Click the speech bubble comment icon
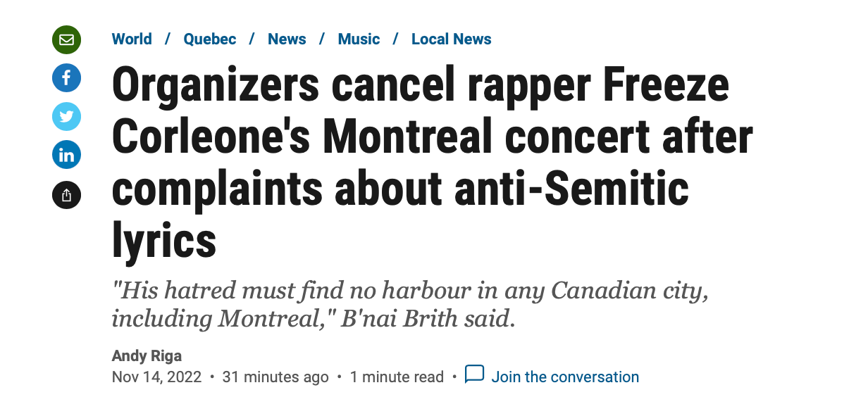868x397 pixels. pyautogui.click(x=474, y=374)
